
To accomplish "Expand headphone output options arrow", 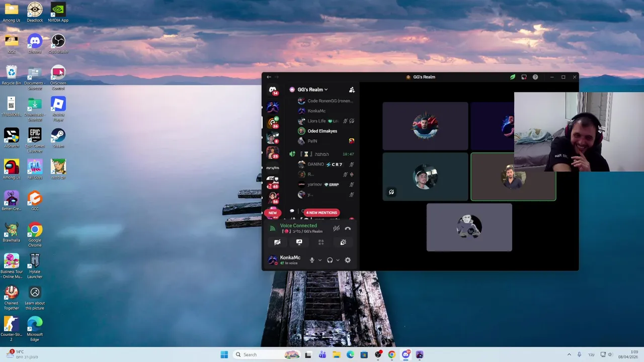I will tap(338, 260).
